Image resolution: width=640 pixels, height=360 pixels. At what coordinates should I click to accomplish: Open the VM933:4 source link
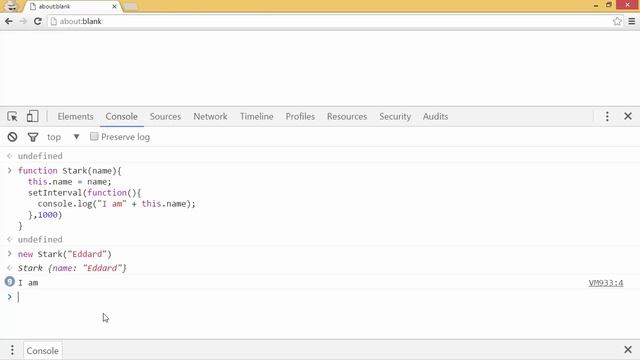coord(606,283)
